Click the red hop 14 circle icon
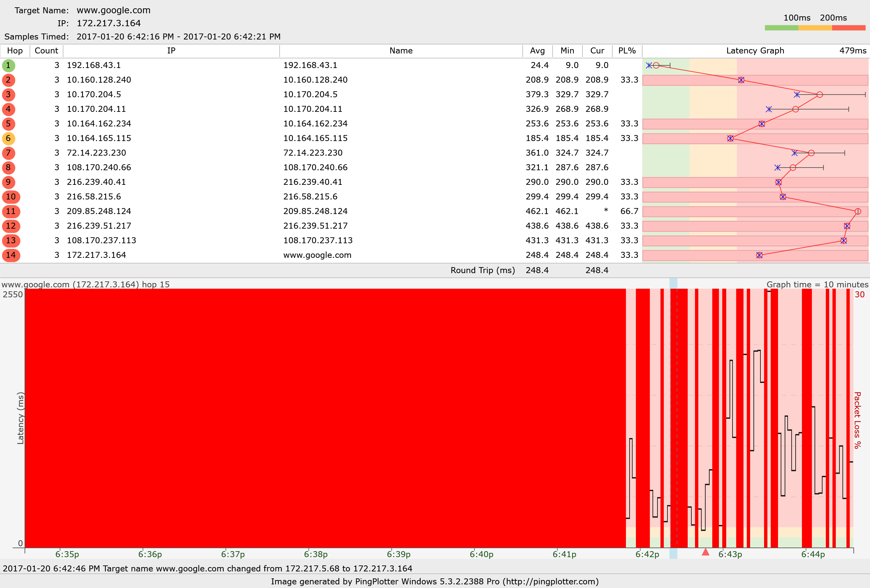Image resolution: width=870 pixels, height=588 pixels. (11, 255)
